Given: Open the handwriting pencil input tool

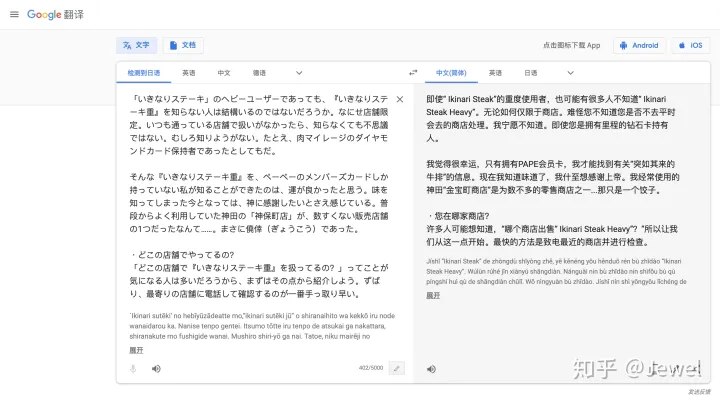Looking at the screenshot, I should [397, 368].
